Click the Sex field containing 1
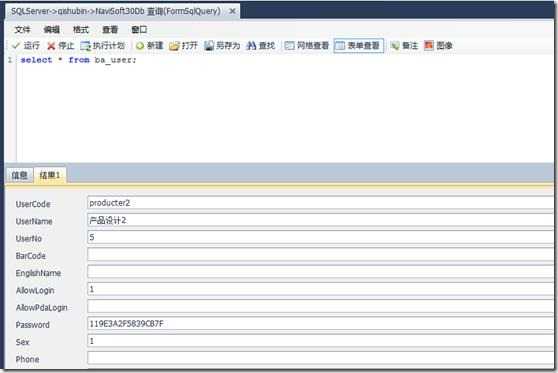This screenshot has width=558, height=373. pos(320,341)
